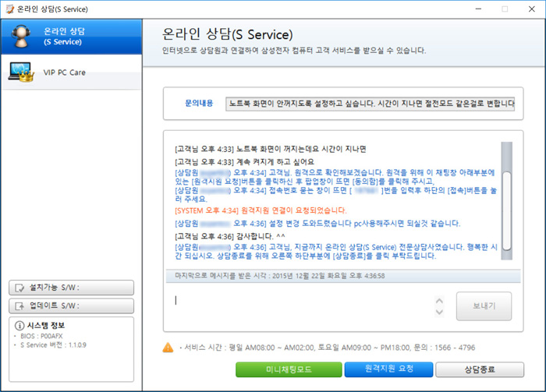Click the install checkmark icon on 설치가능 S/W
The height and width of the screenshot is (392, 546).
[x=19, y=288]
